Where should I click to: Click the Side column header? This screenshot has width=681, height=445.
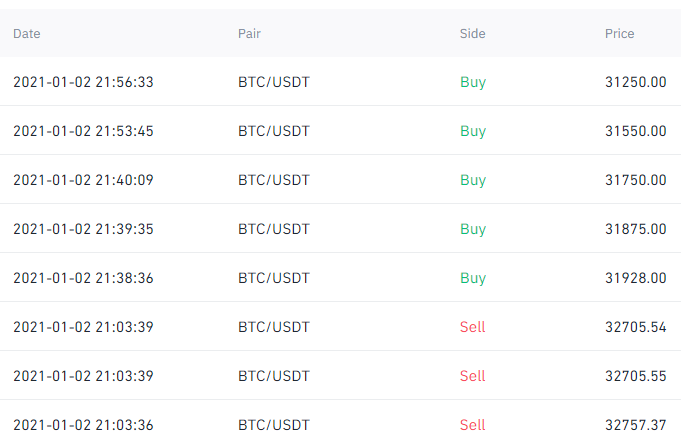tap(472, 34)
